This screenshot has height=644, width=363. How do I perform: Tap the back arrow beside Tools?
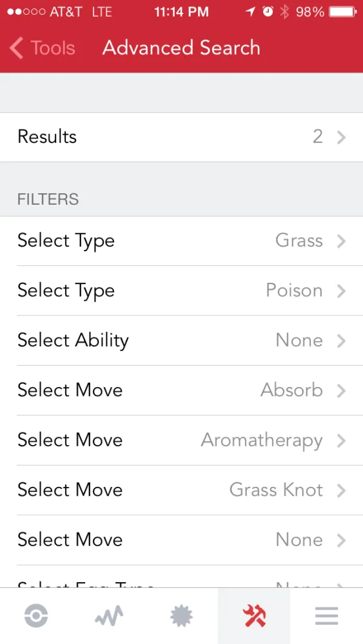pyautogui.click(x=17, y=48)
